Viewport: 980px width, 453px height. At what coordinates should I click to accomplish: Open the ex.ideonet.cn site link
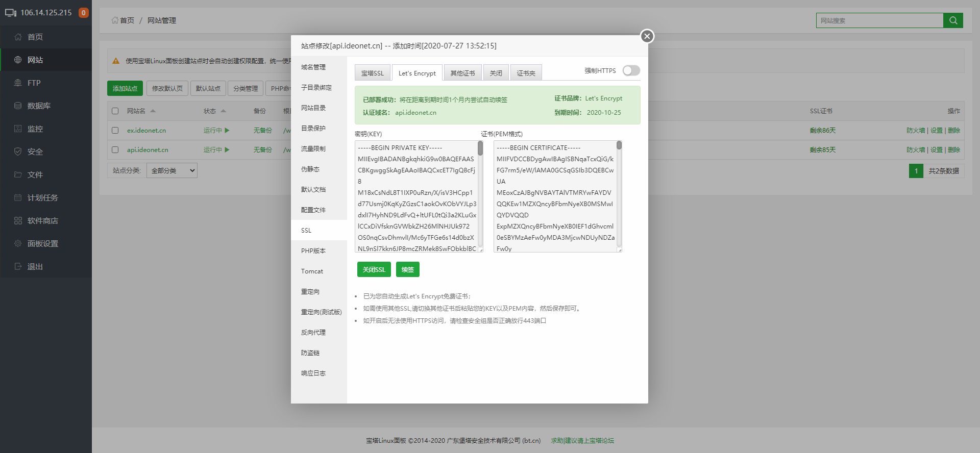(x=146, y=131)
